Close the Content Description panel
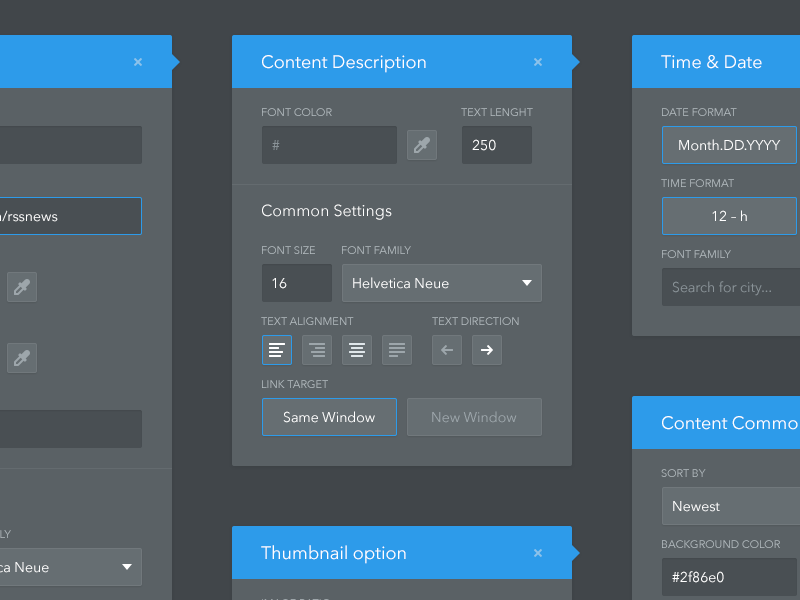800x600 pixels. click(538, 62)
